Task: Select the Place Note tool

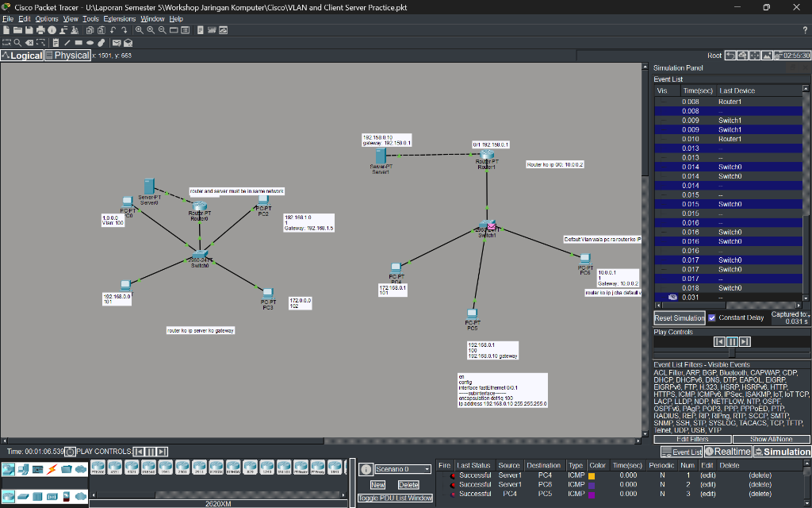Action: point(56,43)
